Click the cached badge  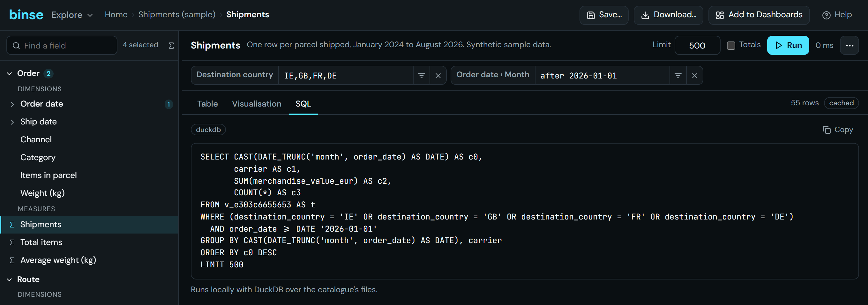coord(841,103)
